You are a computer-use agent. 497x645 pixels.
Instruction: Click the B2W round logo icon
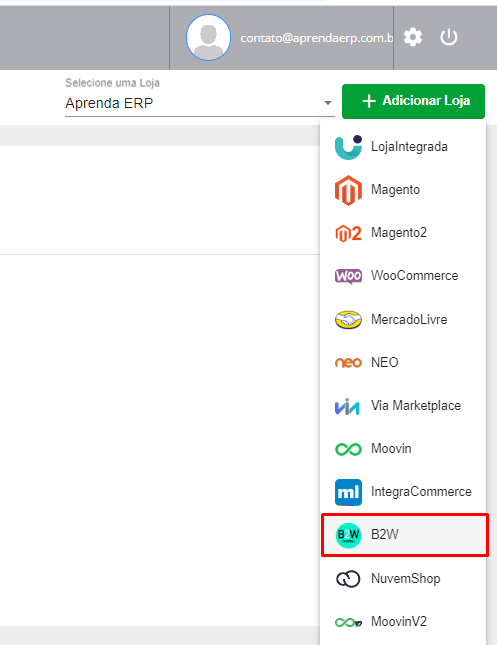click(348, 535)
